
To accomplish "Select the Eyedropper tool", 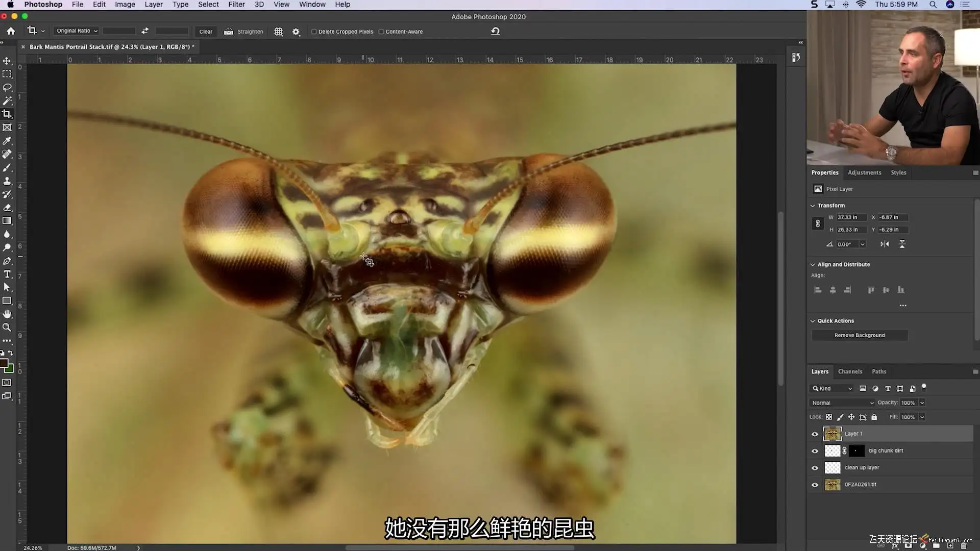I will click(7, 141).
